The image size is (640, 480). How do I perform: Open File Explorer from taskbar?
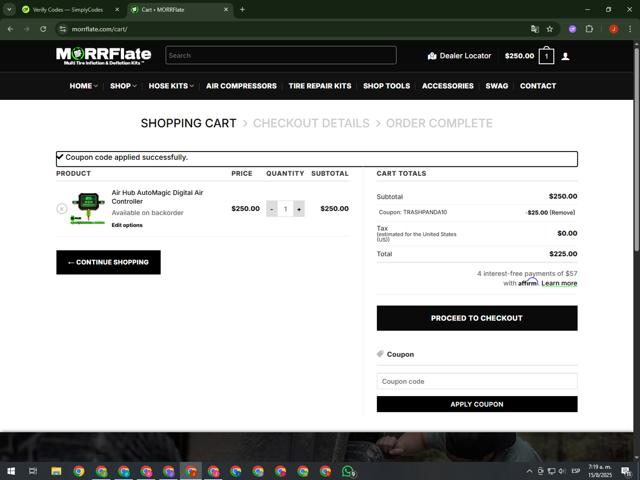(x=56, y=471)
